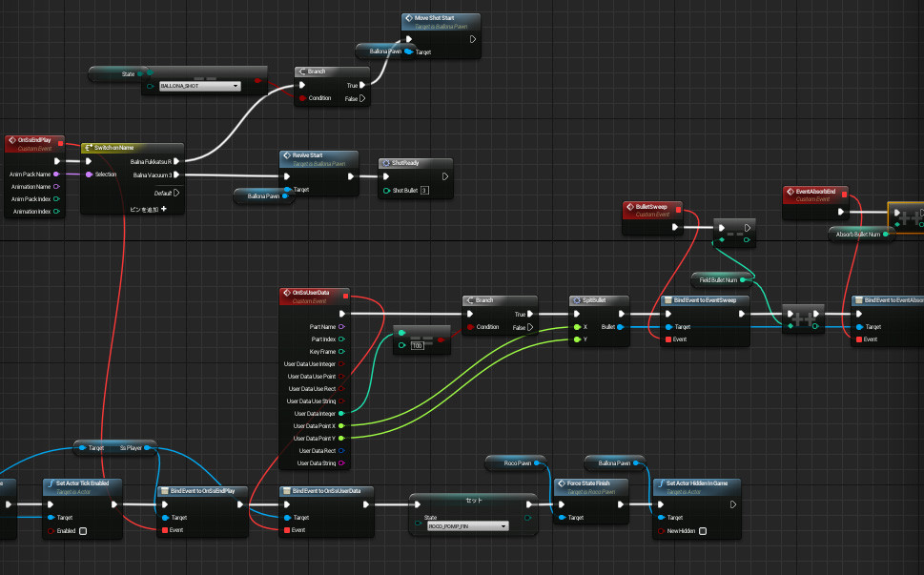Click the Ss Player output pin
Screen dimensions: 924x575
tap(147, 448)
